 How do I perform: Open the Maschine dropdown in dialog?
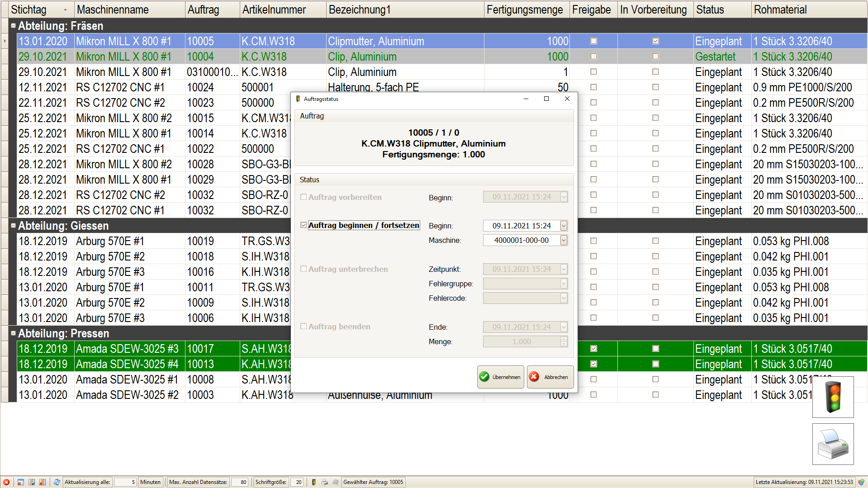pyautogui.click(x=564, y=240)
